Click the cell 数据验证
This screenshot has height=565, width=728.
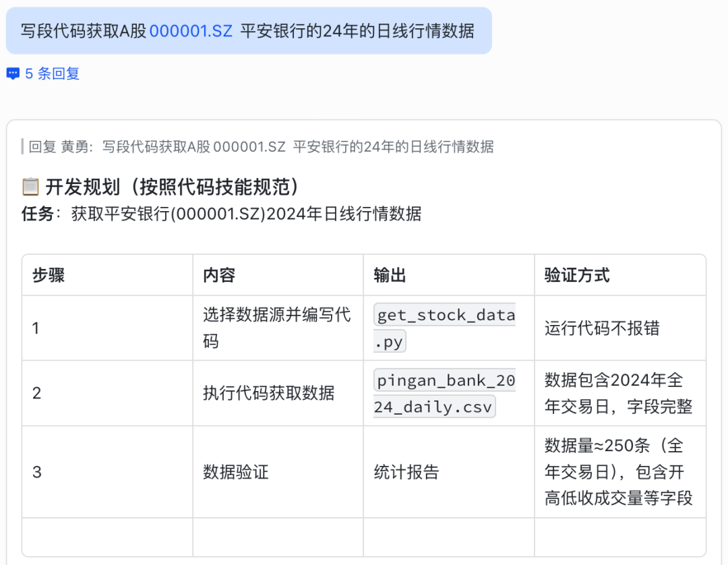pos(278,472)
